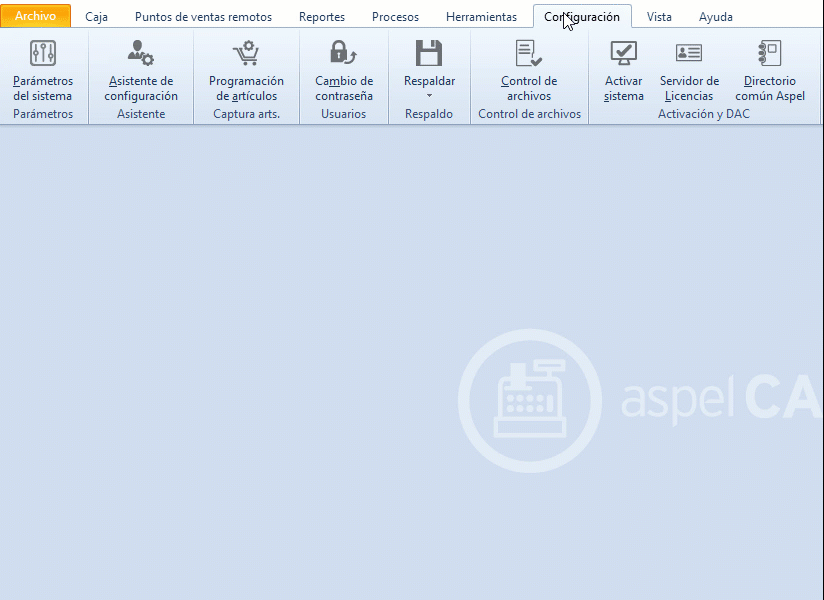The height and width of the screenshot is (600, 824).
Task: Switch to the Caja tab
Action: pyautogui.click(x=97, y=17)
